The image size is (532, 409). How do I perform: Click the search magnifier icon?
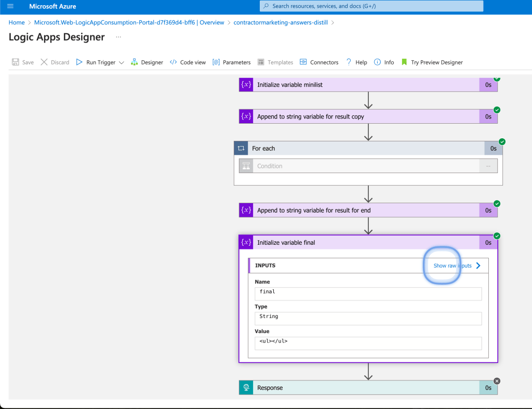pyautogui.click(x=267, y=6)
